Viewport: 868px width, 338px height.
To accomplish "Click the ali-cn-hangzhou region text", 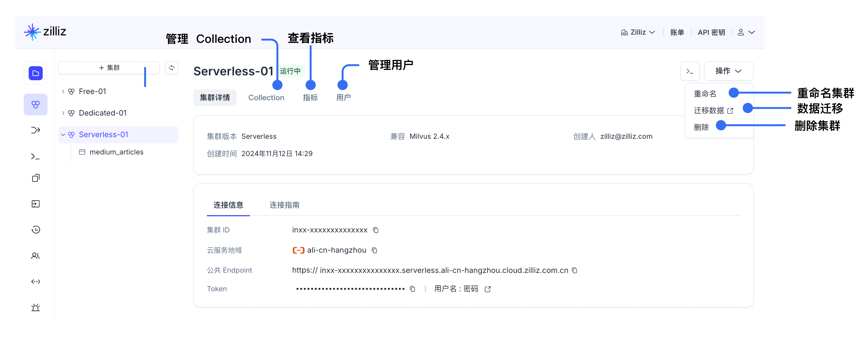I will [337, 250].
